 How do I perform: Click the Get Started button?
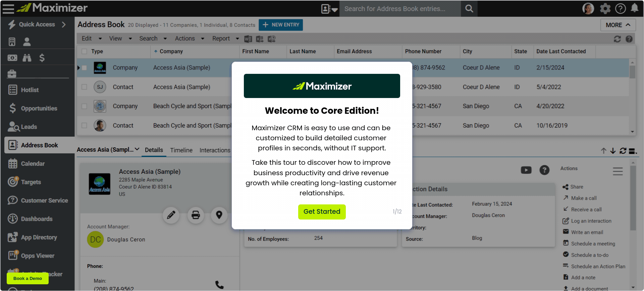point(322,212)
